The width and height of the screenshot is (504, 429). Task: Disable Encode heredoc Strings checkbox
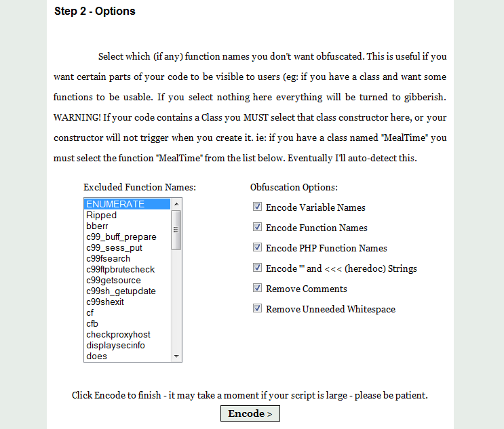point(257,268)
